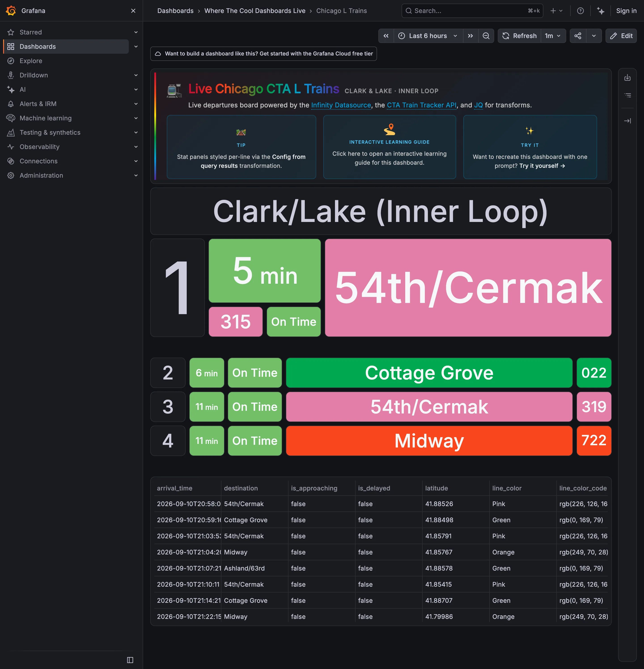Open the plus New menu
The height and width of the screenshot is (669, 644).
(x=556, y=11)
